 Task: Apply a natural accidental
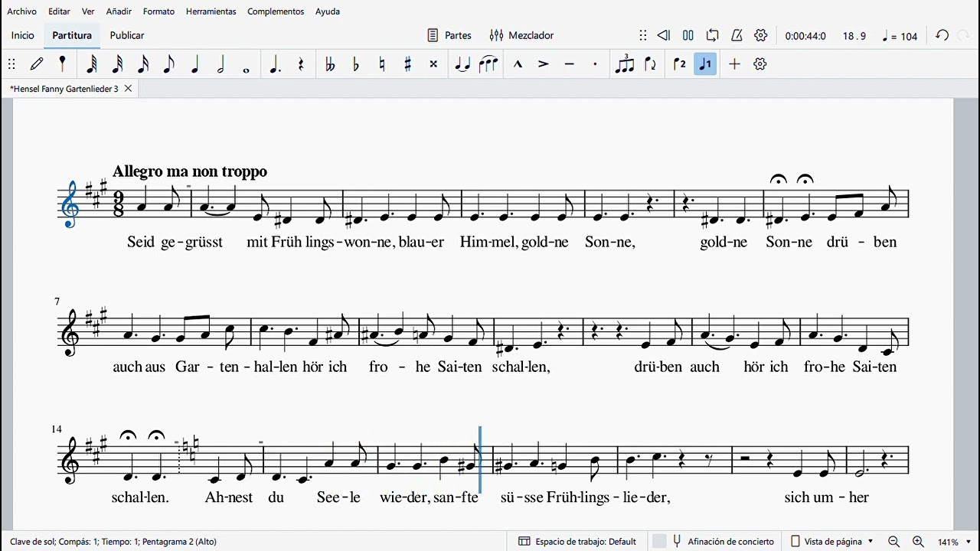click(x=382, y=64)
